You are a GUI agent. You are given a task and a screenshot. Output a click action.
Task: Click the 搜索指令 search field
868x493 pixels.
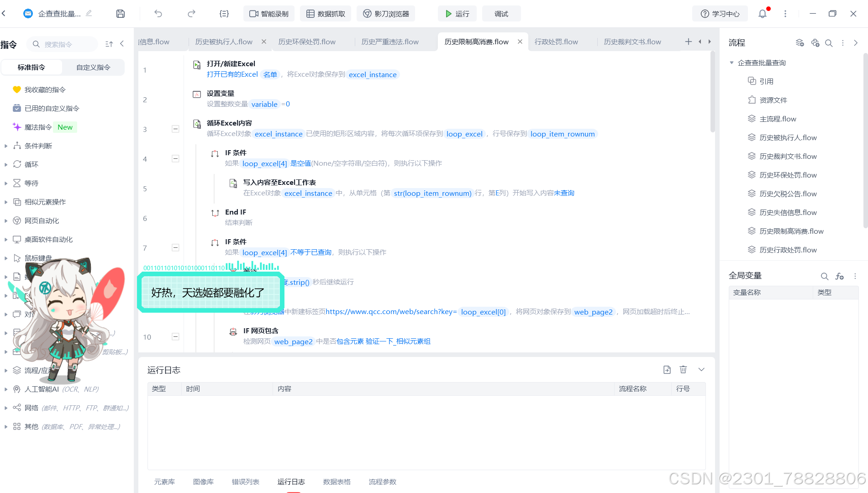tap(62, 44)
